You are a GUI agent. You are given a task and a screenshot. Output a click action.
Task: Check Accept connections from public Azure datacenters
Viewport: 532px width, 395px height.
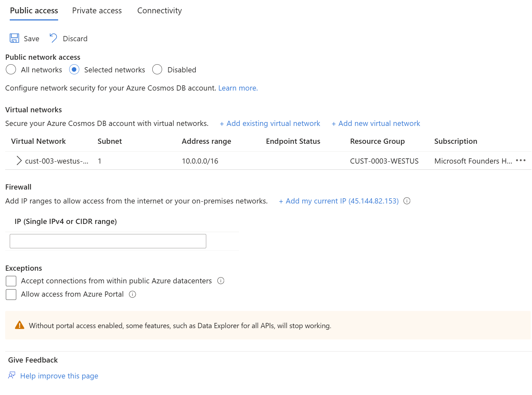[11, 281]
